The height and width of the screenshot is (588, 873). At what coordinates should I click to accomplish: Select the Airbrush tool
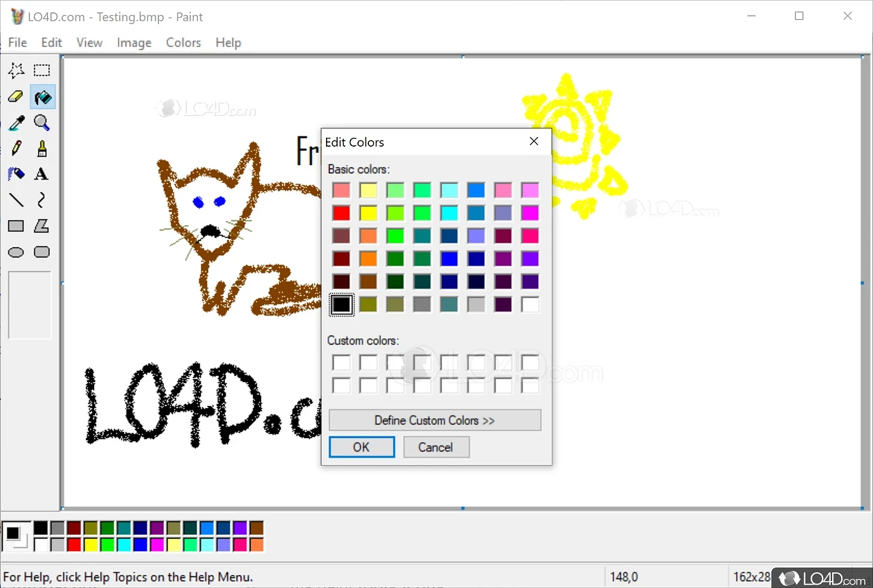click(x=15, y=174)
